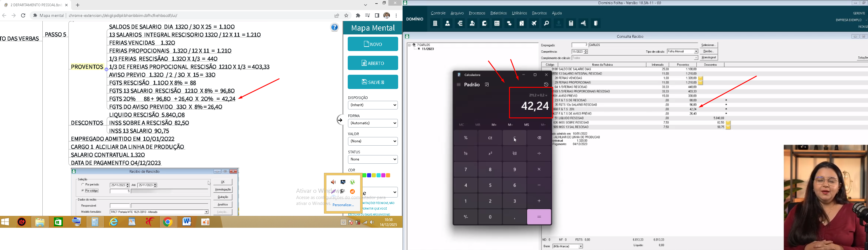Click the yellow note icon on FERIAS VENCIDAS row
Image resolution: width=868 pixels, height=250 pixels.
[x=701, y=78]
